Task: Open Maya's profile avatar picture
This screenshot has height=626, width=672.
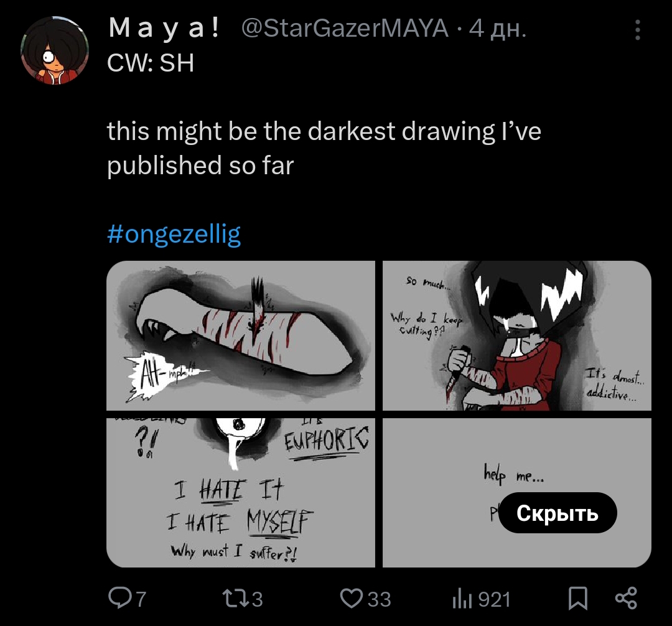Action: click(x=55, y=50)
